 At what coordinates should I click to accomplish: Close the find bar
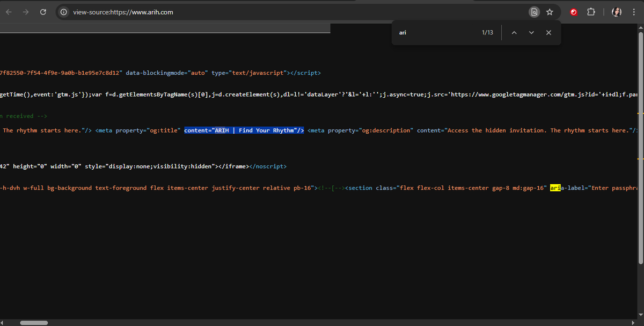point(548,33)
